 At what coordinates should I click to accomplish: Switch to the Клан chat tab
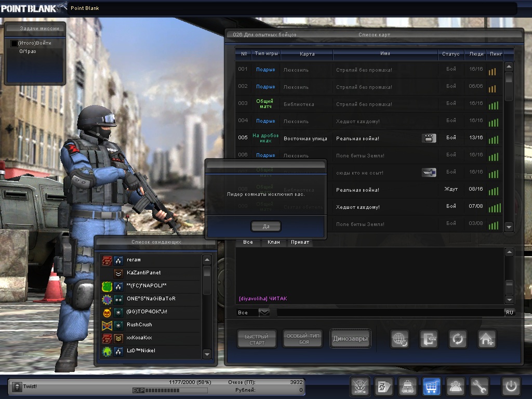point(273,242)
